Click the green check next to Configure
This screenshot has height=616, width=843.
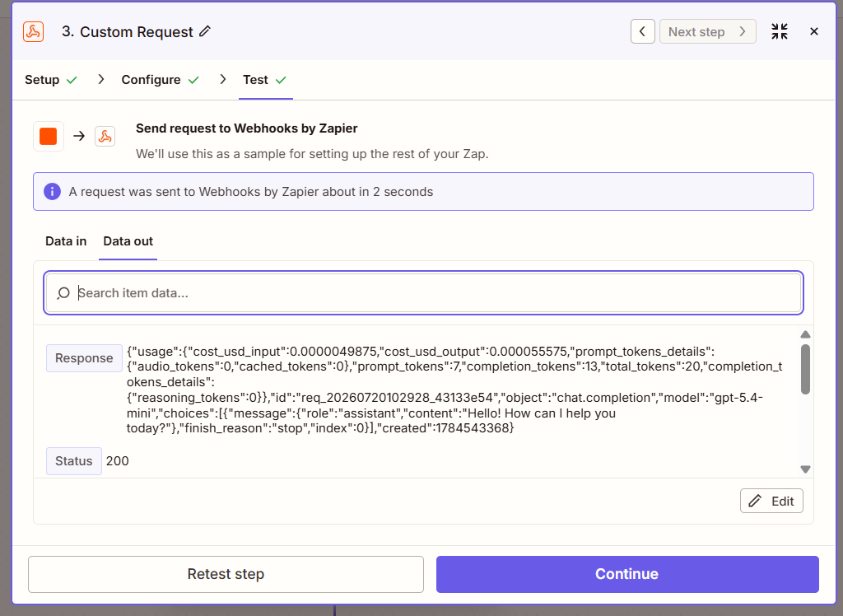point(193,80)
